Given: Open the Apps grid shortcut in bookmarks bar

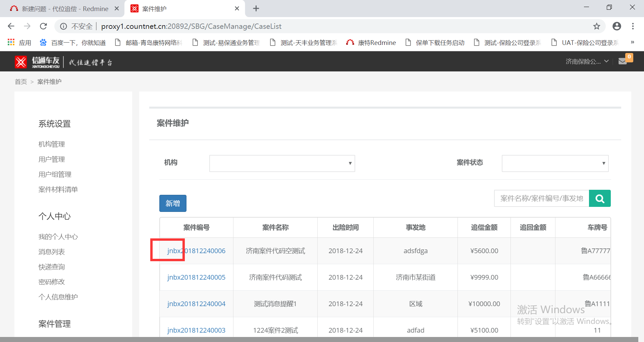Looking at the screenshot, I should click(19, 43).
